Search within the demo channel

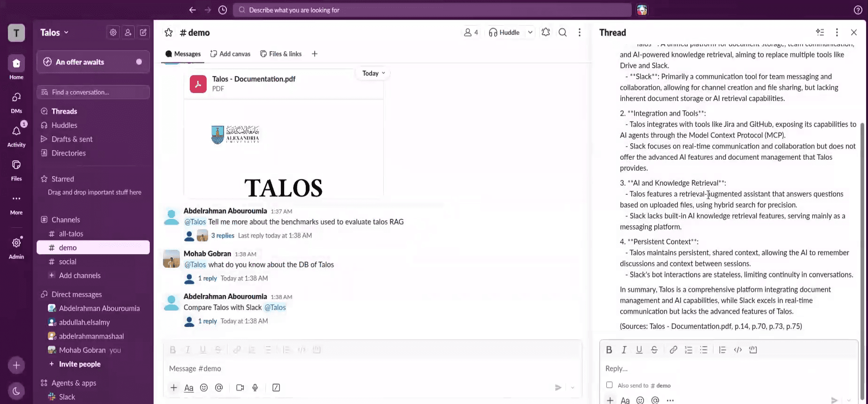point(563,32)
